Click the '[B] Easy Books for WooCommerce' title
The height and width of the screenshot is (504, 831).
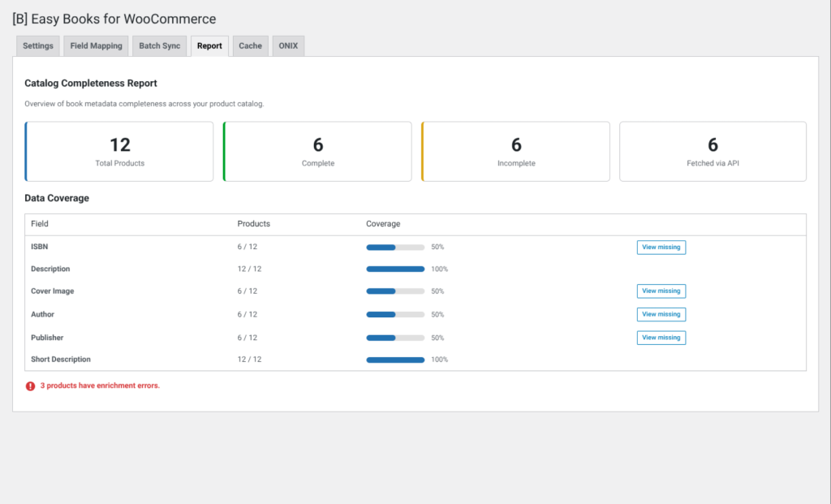(114, 19)
